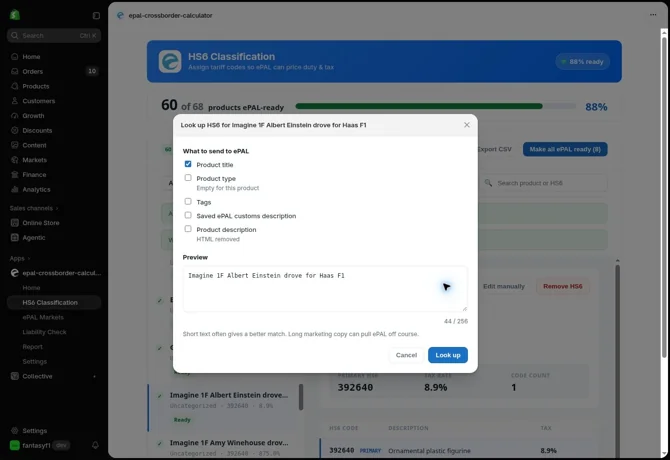Open the three-dot more menu
This screenshot has height=460, width=670.
click(653, 15)
